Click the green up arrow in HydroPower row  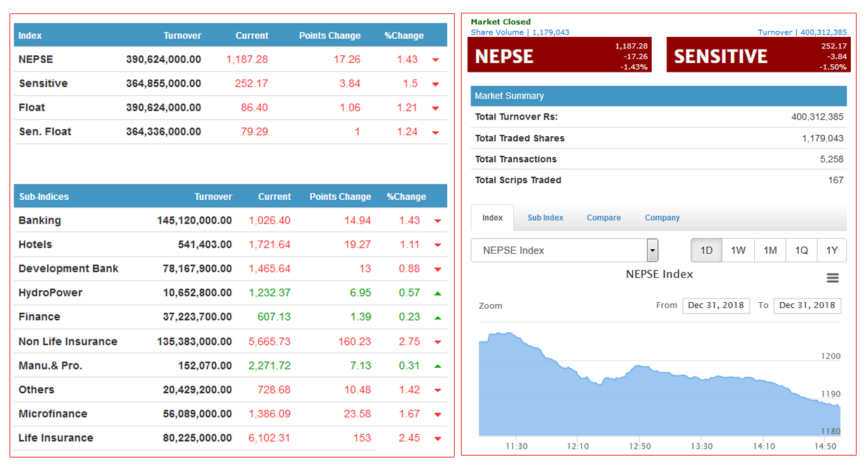[437, 293]
